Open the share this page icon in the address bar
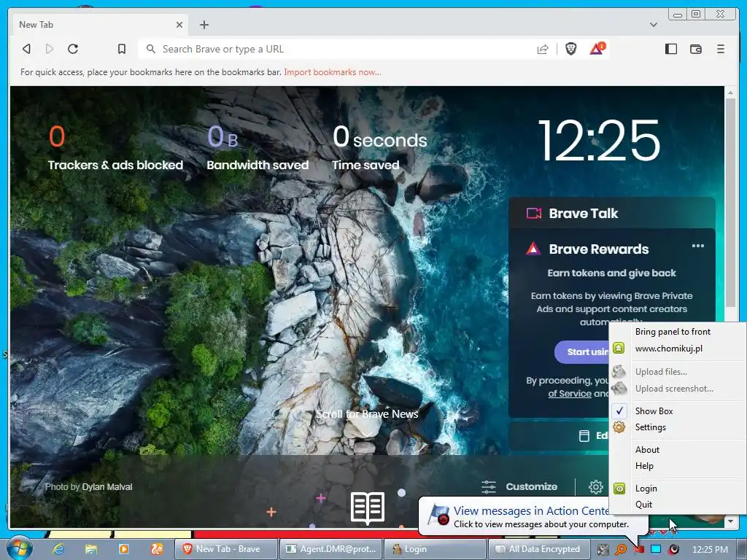747x560 pixels. [543, 49]
